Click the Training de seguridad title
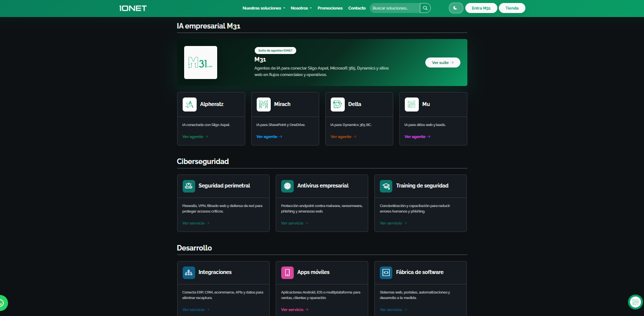 (422, 185)
